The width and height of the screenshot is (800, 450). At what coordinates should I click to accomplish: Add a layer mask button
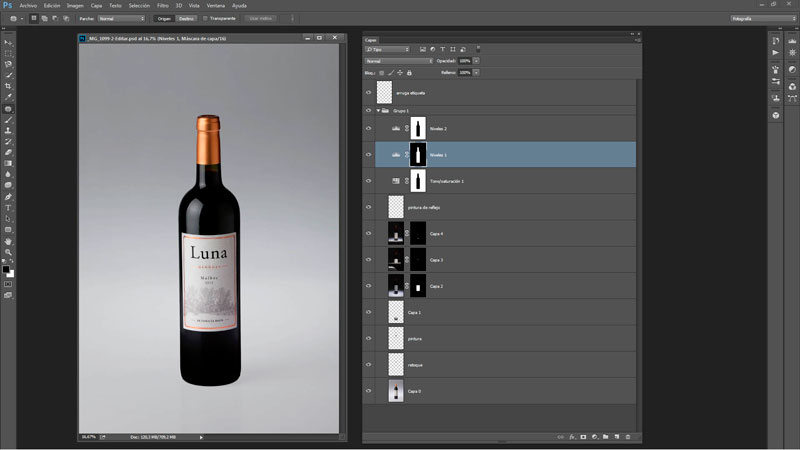point(583,437)
